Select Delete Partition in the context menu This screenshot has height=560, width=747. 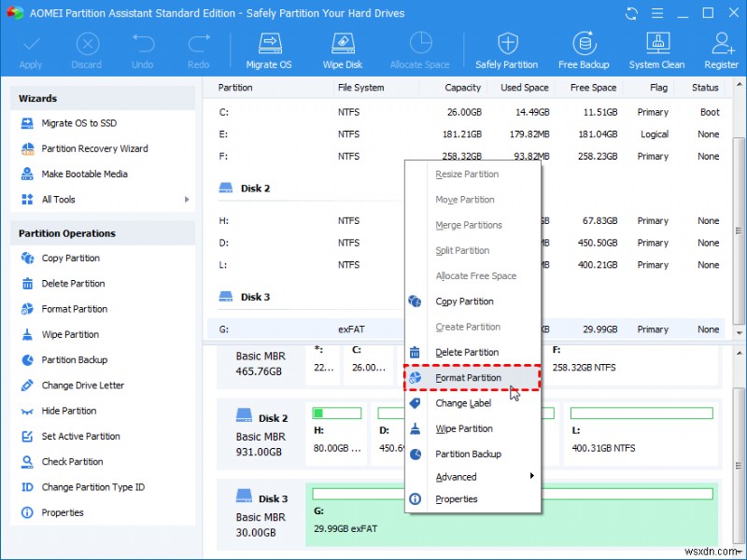466,352
